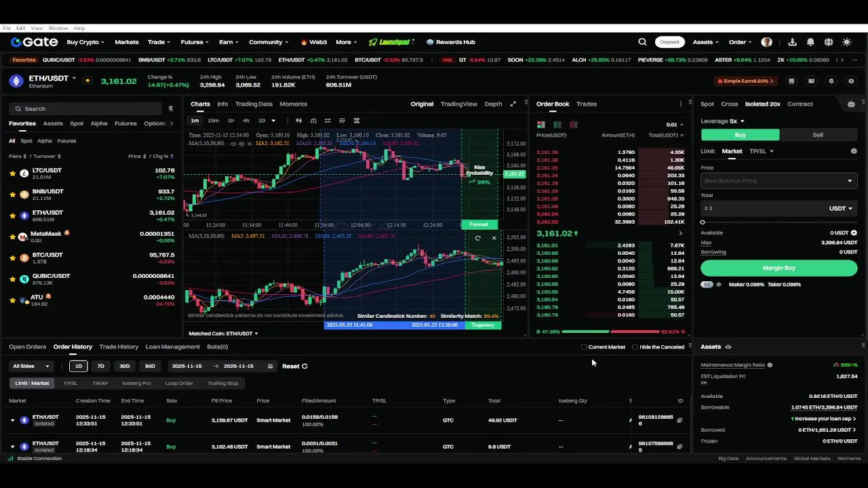The image size is (868, 488).
Task: Add funds with Available plus icon
Action: pyautogui.click(x=854, y=233)
